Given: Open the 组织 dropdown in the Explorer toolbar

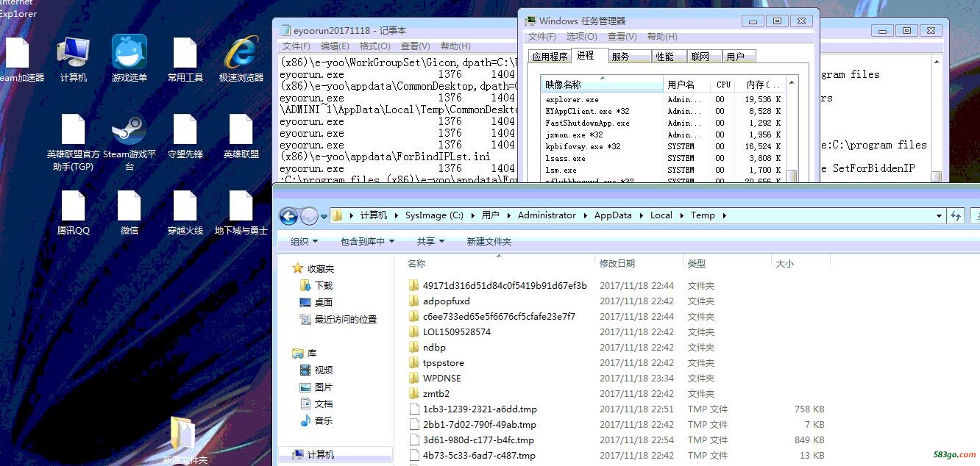Looking at the screenshot, I should [x=304, y=241].
